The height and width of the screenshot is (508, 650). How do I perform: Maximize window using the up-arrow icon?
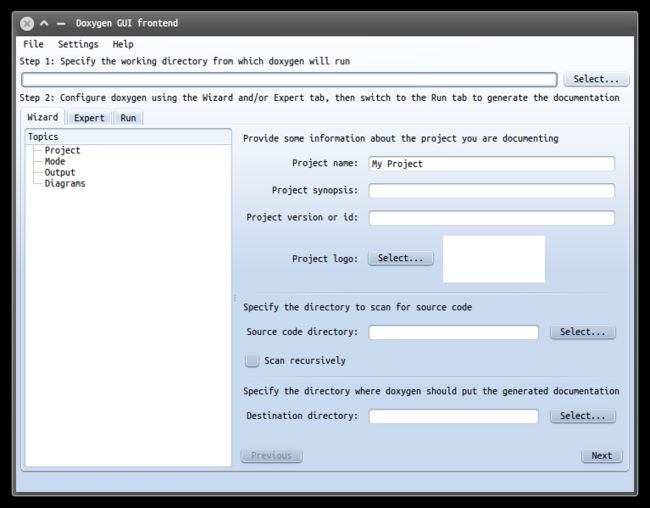tap(44, 23)
